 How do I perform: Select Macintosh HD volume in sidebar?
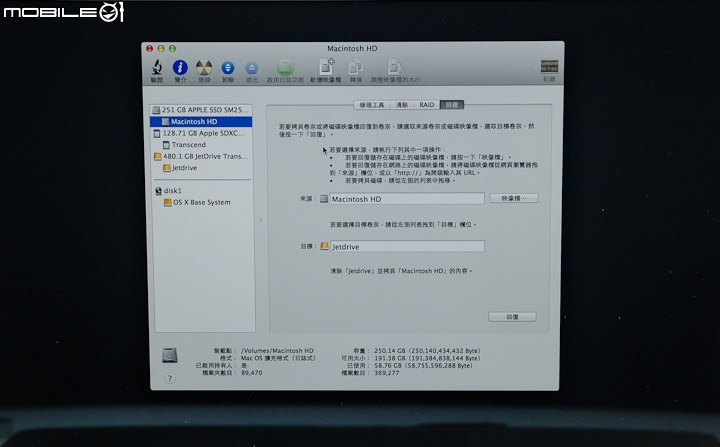point(201,122)
